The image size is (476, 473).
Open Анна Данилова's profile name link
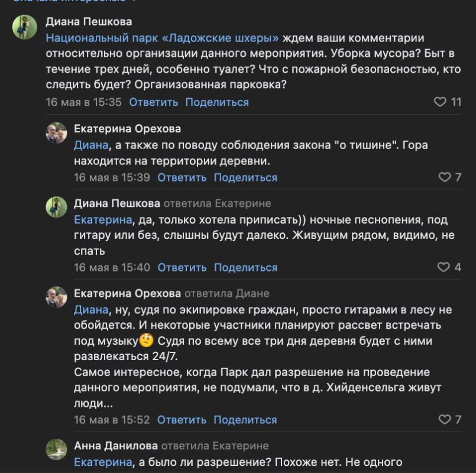click(116, 446)
